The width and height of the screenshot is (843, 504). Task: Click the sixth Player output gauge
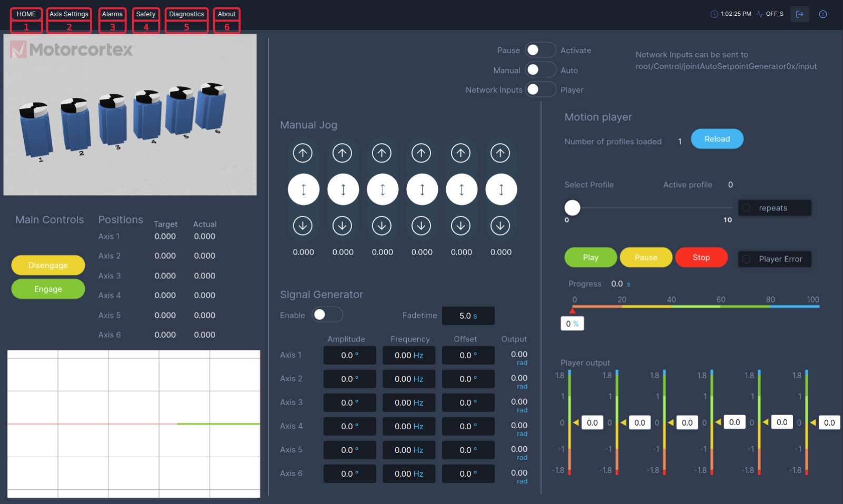807,422
